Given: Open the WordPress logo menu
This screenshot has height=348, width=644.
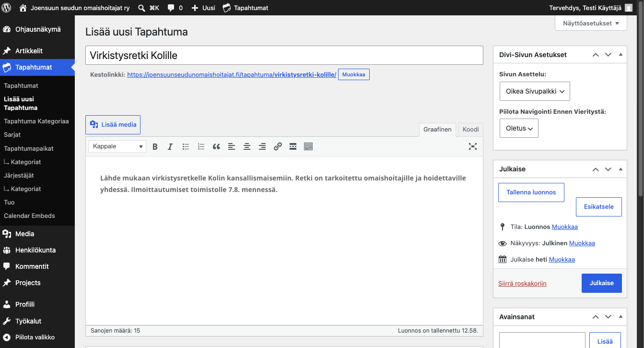Looking at the screenshot, I should point(7,8).
